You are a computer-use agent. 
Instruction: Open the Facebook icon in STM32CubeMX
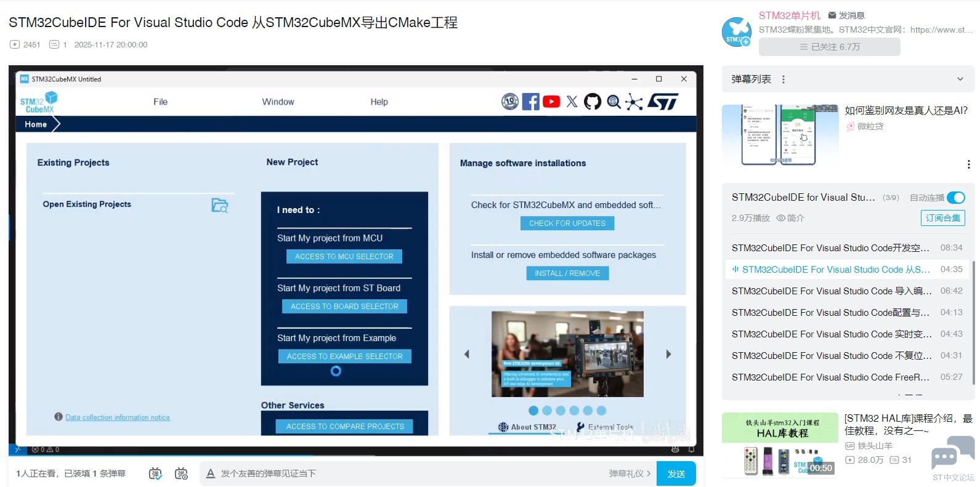pos(530,102)
